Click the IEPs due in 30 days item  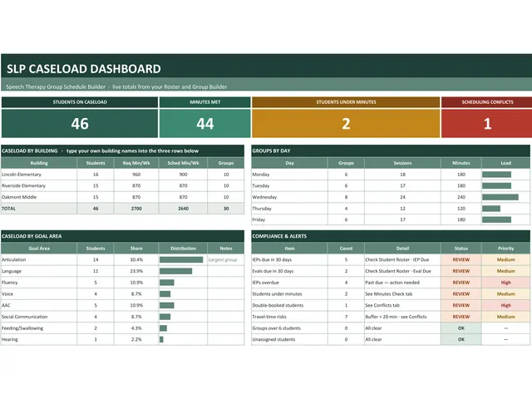tap(289, 259)
